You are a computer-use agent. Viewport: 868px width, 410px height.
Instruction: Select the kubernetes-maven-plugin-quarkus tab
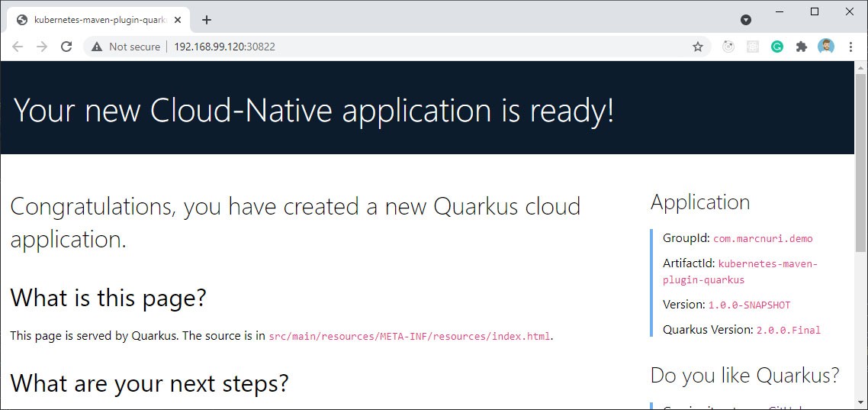click(x=98, y=20)
